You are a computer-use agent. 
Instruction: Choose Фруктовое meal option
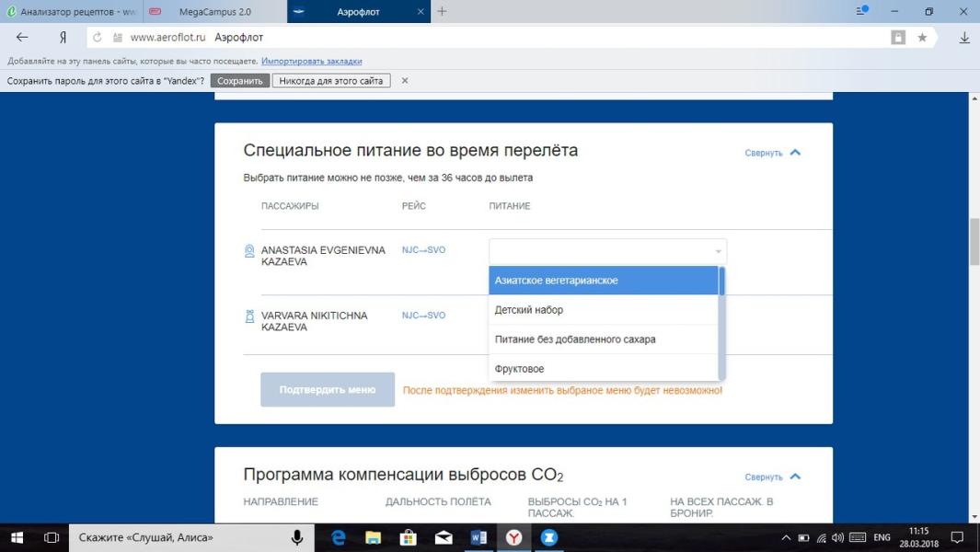point(603,368)
